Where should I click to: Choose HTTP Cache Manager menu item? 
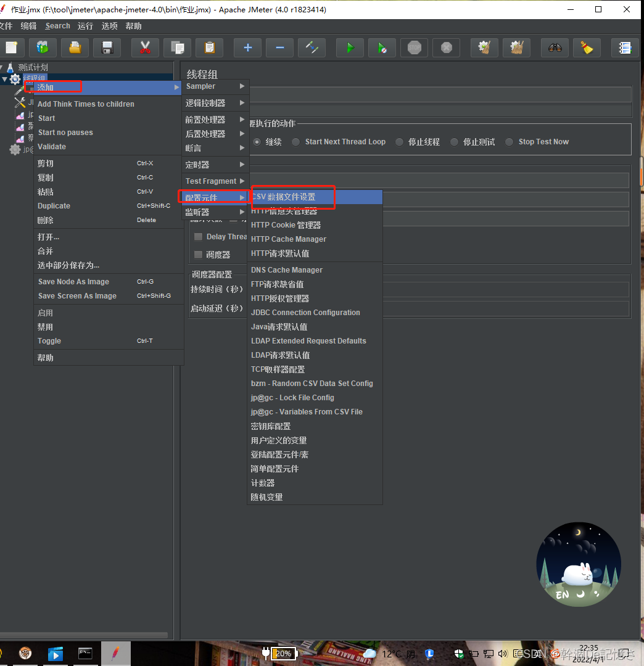(315, 239)
